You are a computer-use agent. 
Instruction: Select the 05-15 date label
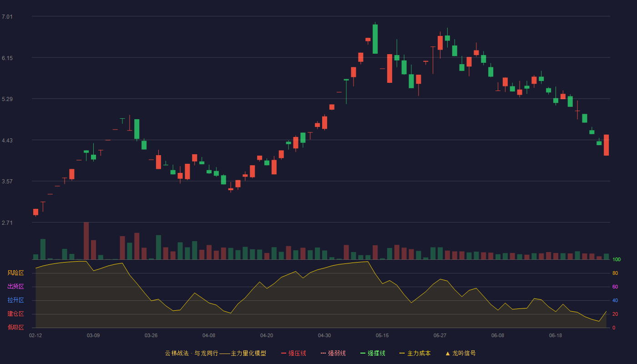coord(382,335)
